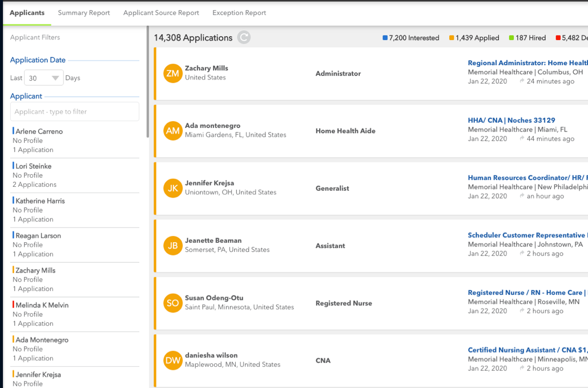Click the green Hired status swatch
This screenshot has height=388, width=588.
tap(511, 38)
